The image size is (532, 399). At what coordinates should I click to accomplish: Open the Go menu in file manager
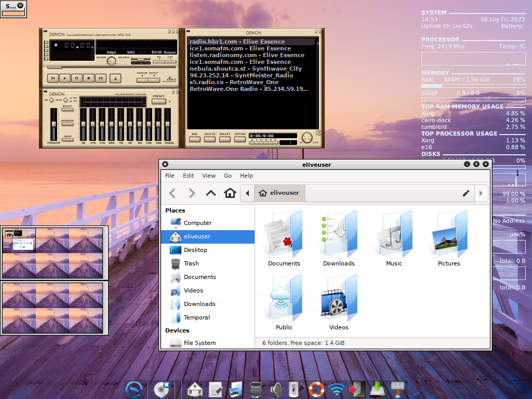click(x=228, y=176)
